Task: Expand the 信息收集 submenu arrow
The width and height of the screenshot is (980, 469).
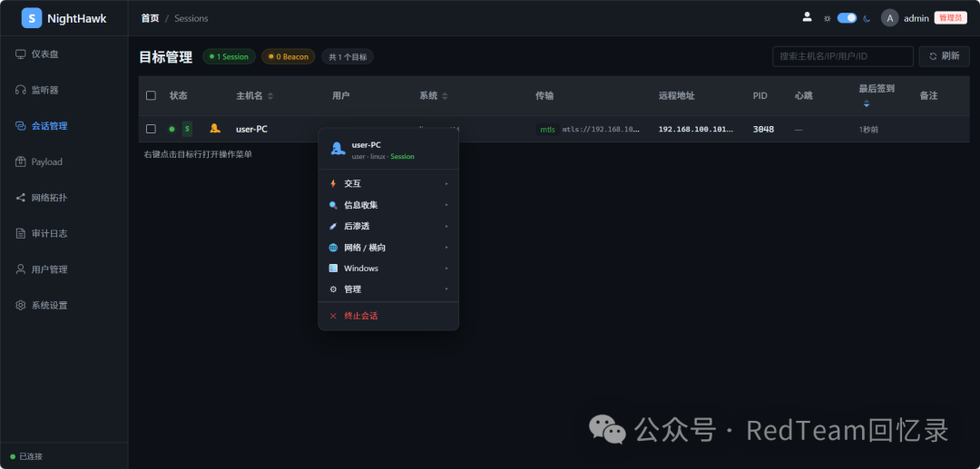Action: tap(446, 205)
